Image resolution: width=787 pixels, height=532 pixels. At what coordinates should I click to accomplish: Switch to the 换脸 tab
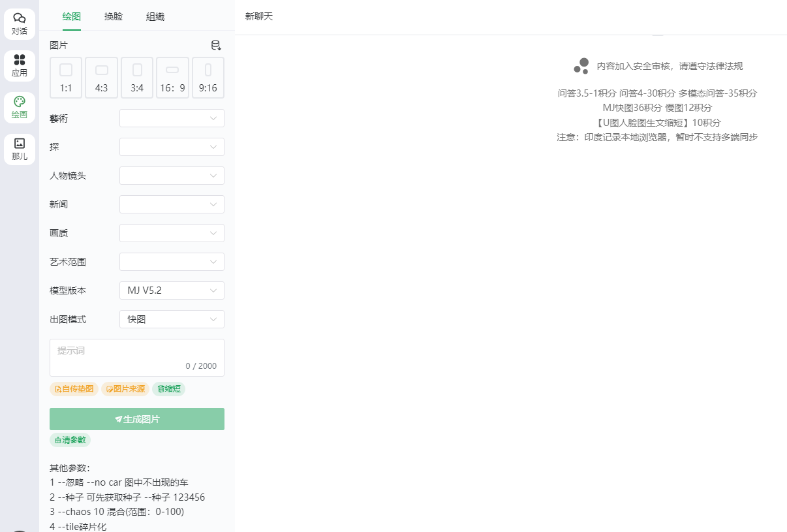(x=113, y=16)
